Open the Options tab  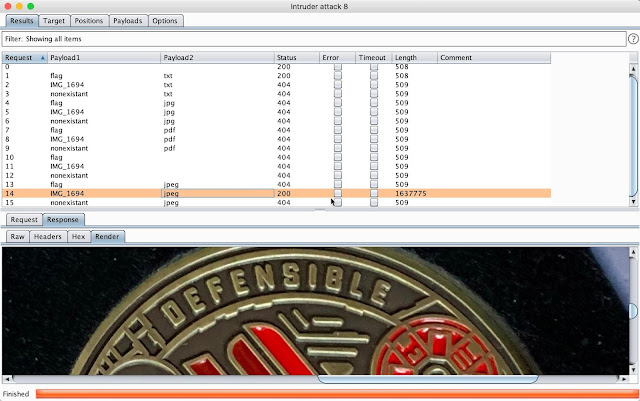click(x=165, y=21)
